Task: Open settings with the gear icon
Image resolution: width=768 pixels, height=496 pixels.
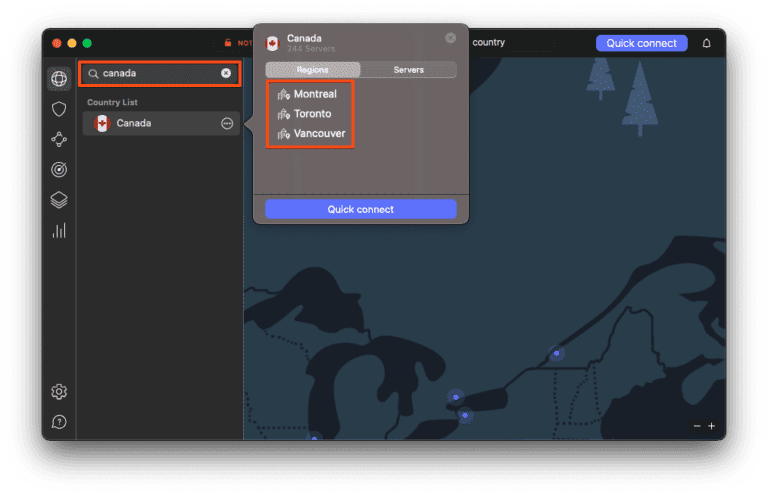Action: 59,391
